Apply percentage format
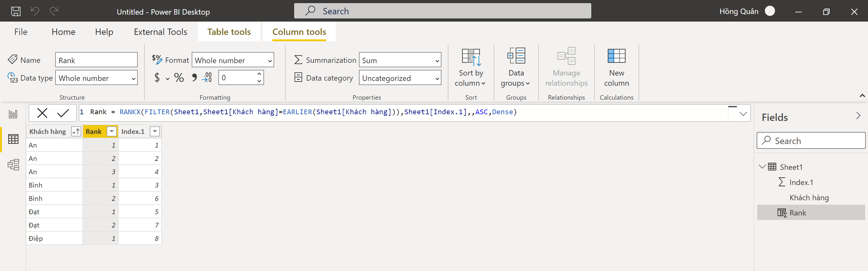Screen dimensions: 868x271 (179, 78)
